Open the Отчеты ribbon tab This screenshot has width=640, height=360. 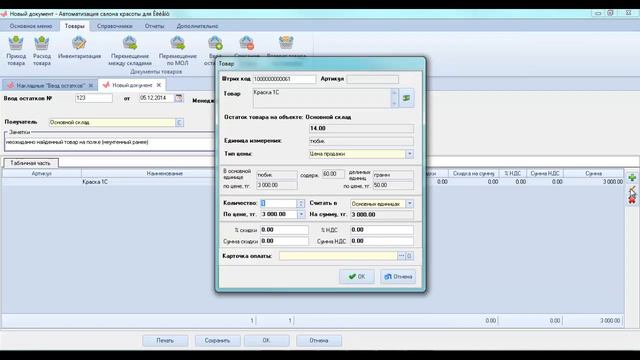coord(154,26)
